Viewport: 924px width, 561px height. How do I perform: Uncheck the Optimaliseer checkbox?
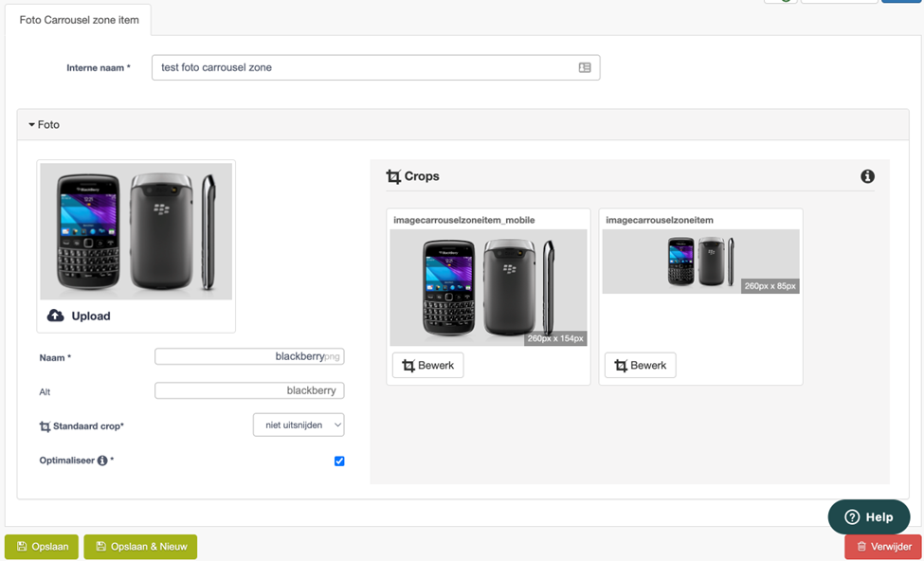click(x=339, y=461)
